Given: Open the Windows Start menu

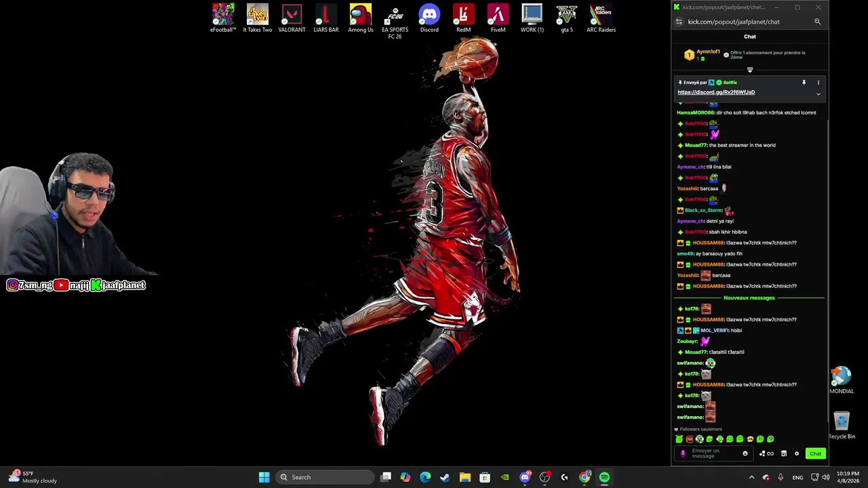Looking at the screenshot, I should pos(264,477).
